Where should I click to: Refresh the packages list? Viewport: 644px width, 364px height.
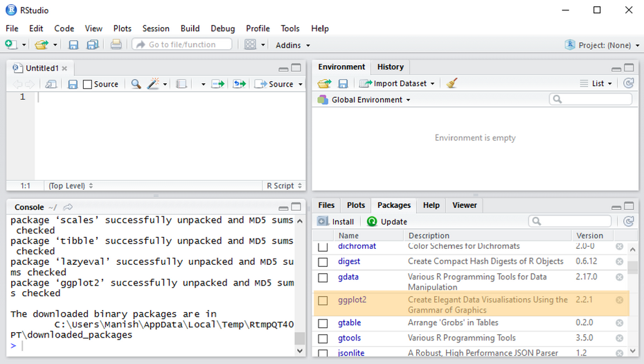(628, 221)
